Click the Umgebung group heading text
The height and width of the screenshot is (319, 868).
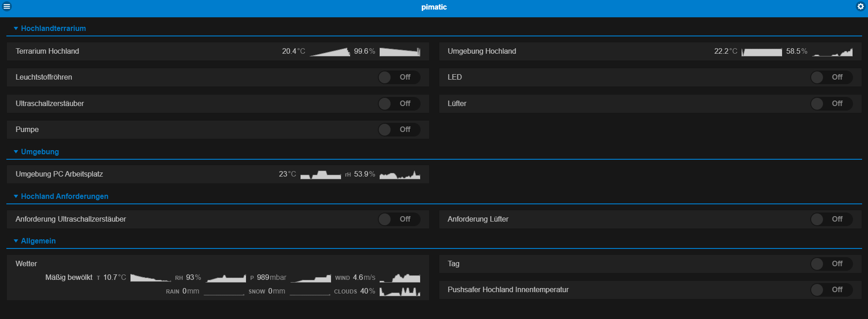pyautogui.click(x=40, y=152)
